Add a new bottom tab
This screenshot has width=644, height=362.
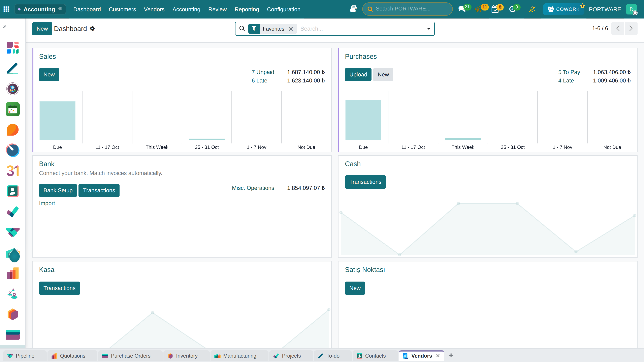[451, 355]
